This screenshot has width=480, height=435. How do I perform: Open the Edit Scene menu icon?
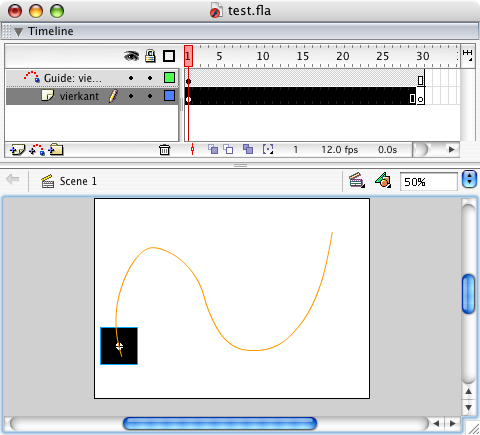coord(356,181)
